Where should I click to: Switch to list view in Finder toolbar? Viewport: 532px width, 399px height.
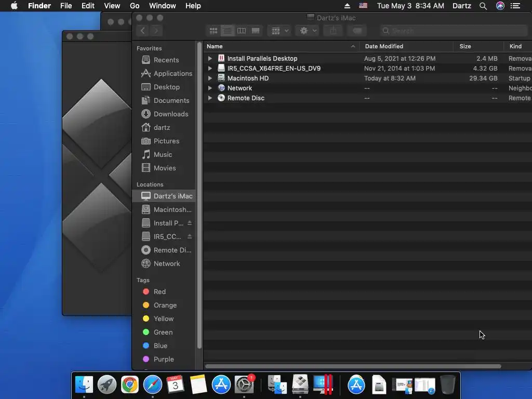pyautogui.click(x=228, y=31)
